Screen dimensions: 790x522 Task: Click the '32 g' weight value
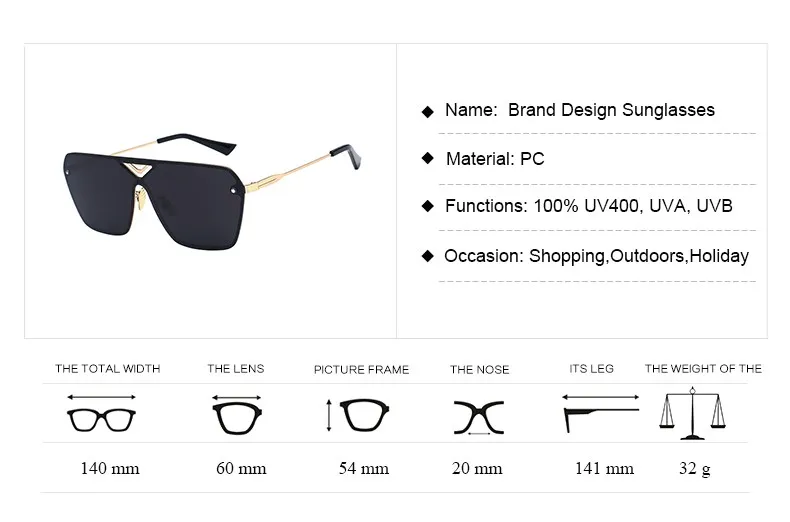tap(695, 469)
